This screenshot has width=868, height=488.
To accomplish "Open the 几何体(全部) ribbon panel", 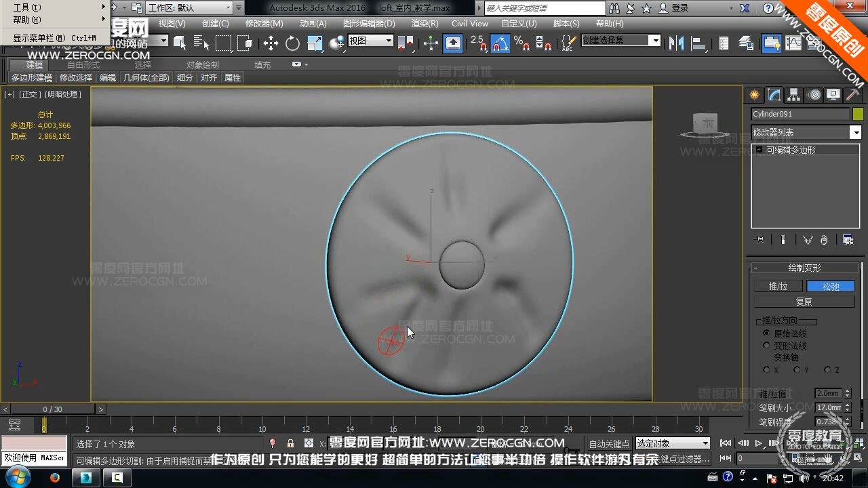I will (x=146, y=78).
